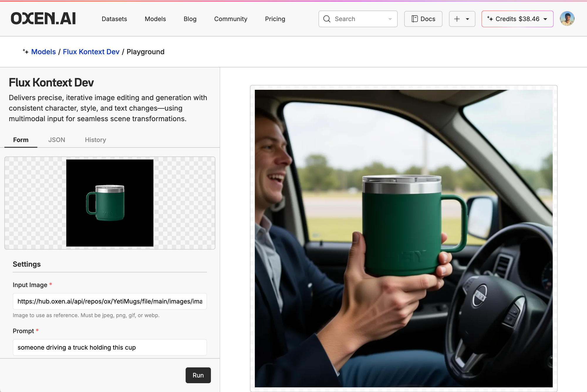This screenshot has width=587, height=392.
Task: Open the Pricing nav item
Action: click(275, 19)
